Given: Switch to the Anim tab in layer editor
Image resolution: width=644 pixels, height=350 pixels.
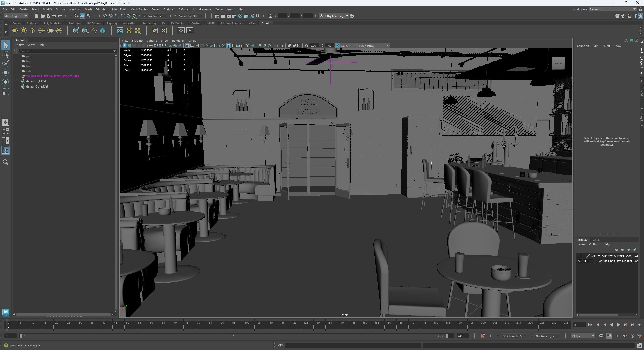Looking at the screenshot, I should [596, 240].
